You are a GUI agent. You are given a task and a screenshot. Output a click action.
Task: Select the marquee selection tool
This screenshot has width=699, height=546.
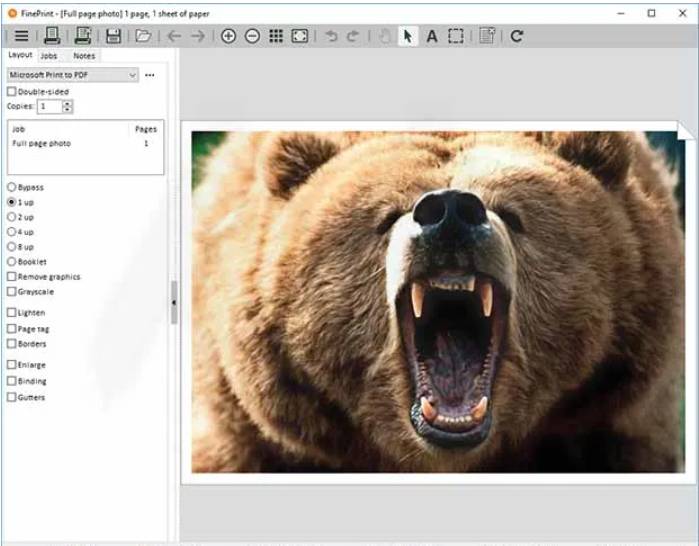click(x=456, y=36)
